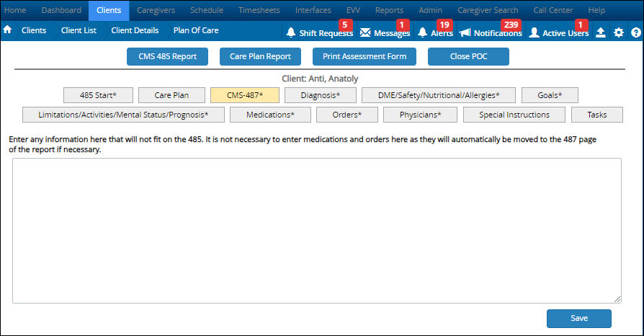Open Messages envelope icon
This screenshot has height=336, width=644.
[365, 33]
